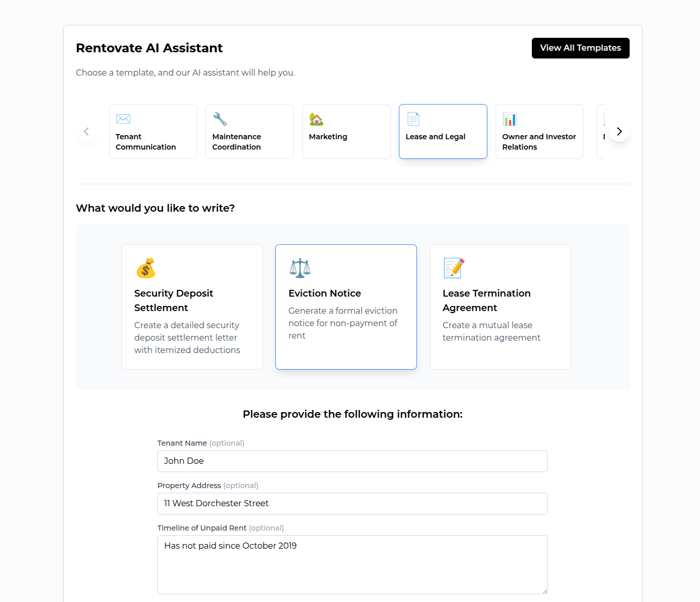Click the bar chart icon on Owner Relations
This screenshot has width=700, height=602.
[x=510, y=119]
